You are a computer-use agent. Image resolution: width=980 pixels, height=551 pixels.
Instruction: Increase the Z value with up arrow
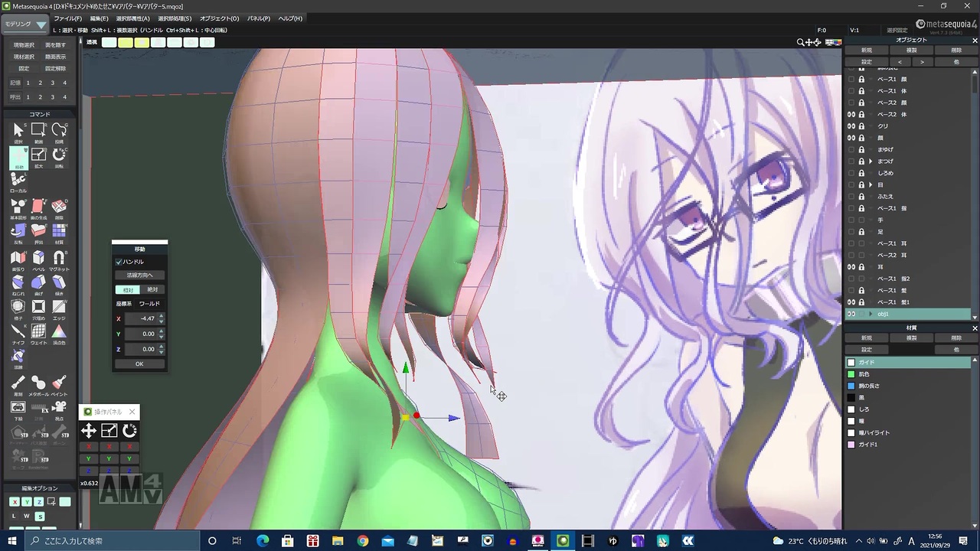[x=161, y=347]
